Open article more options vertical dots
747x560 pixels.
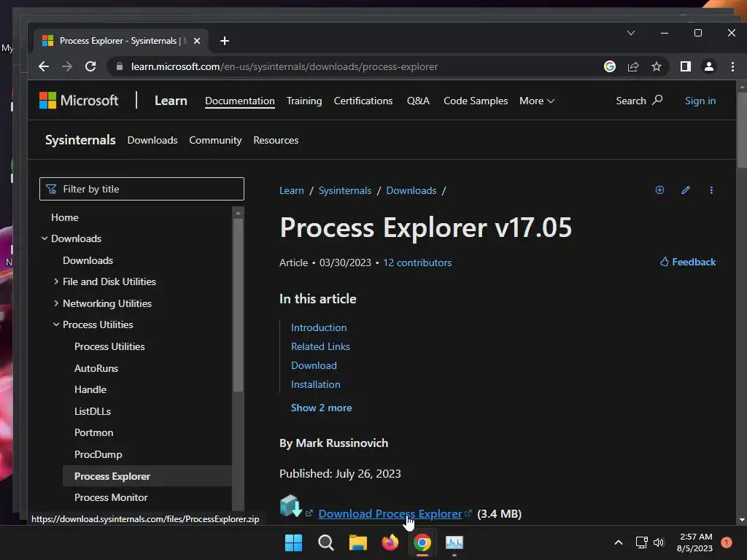(x=711, y=190)
